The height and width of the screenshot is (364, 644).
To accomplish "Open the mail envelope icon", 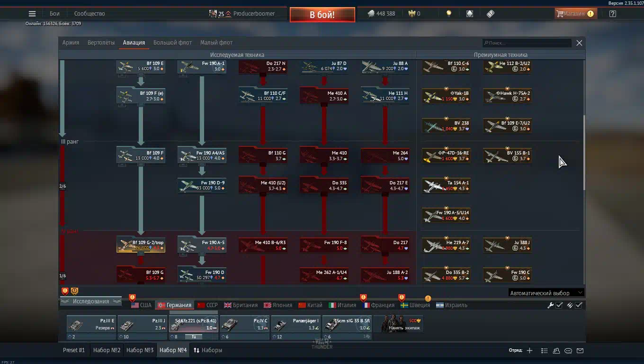I will coord(580,351).
